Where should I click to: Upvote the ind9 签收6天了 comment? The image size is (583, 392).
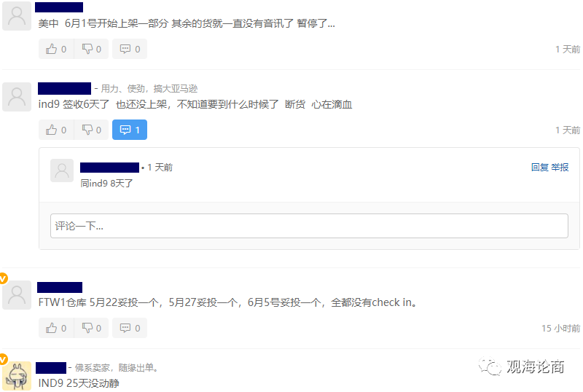(x=56, y=130)
